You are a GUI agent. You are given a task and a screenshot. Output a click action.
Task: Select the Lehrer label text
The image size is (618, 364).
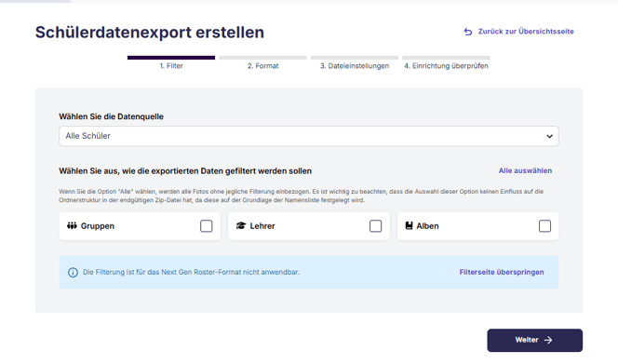point(262,226)
